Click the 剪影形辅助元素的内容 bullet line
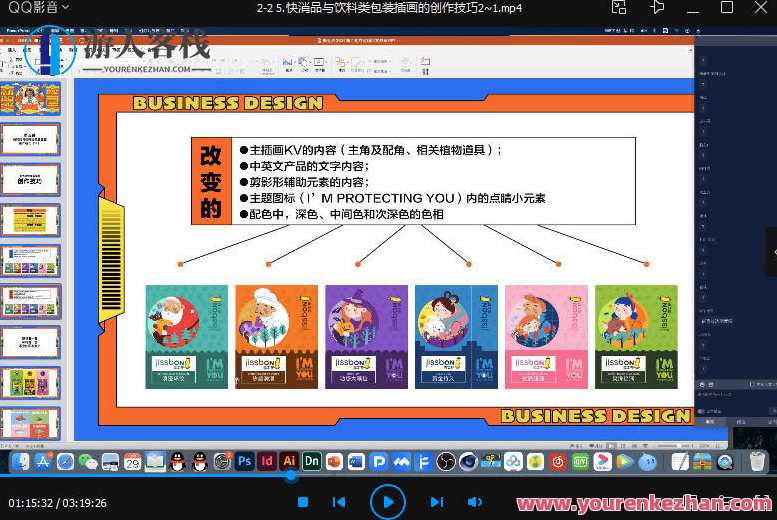The height and width of the screenshot is (520, 777). (304, 182)
